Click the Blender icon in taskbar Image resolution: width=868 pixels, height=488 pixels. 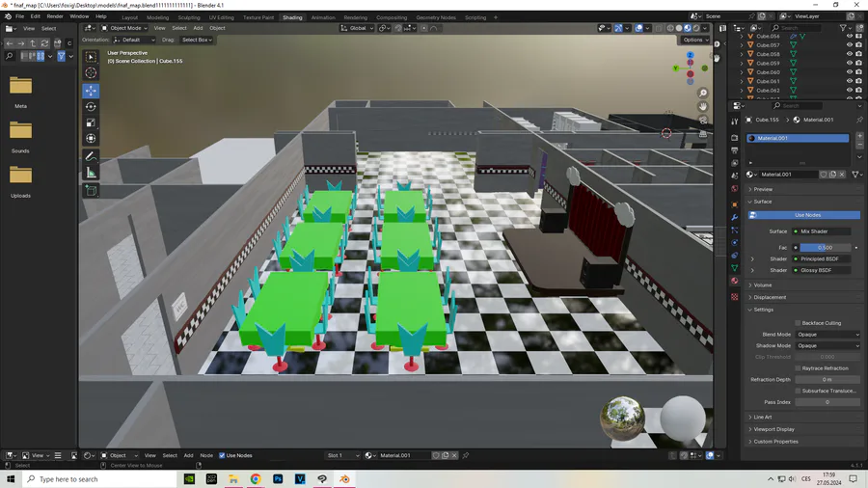click(344, 479)
